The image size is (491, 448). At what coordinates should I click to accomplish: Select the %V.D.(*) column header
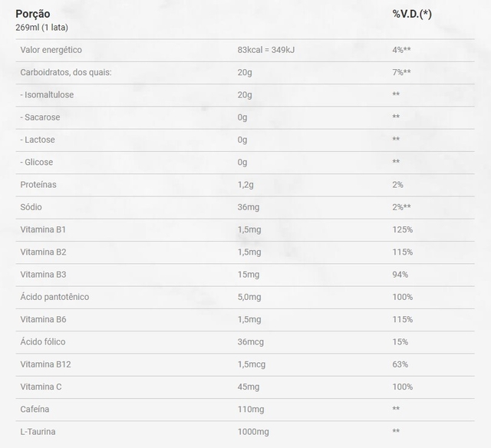coord(412,14)
